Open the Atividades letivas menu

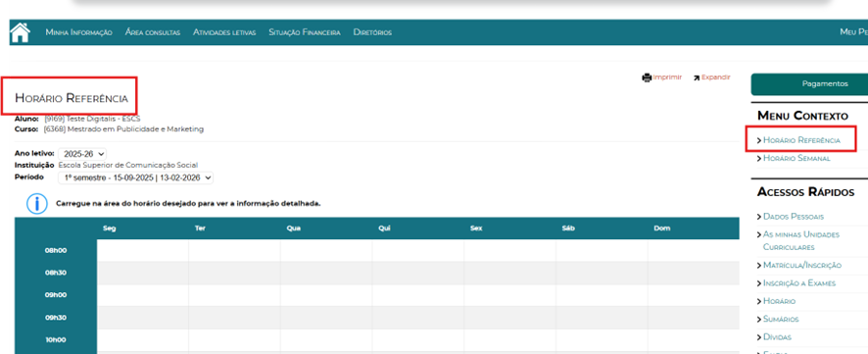click(x=224, y=32)
